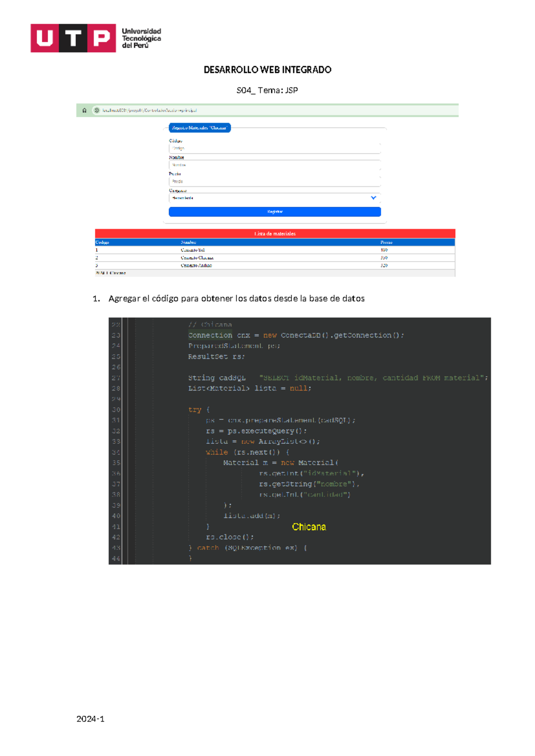The height and width of the screenshot is (756, 535).
Task: Click the site info icon beside URL
Action: 96,110
